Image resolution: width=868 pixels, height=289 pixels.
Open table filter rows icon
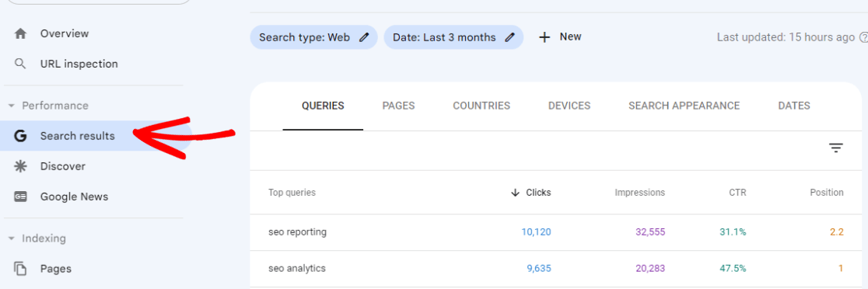pos(836,148)
